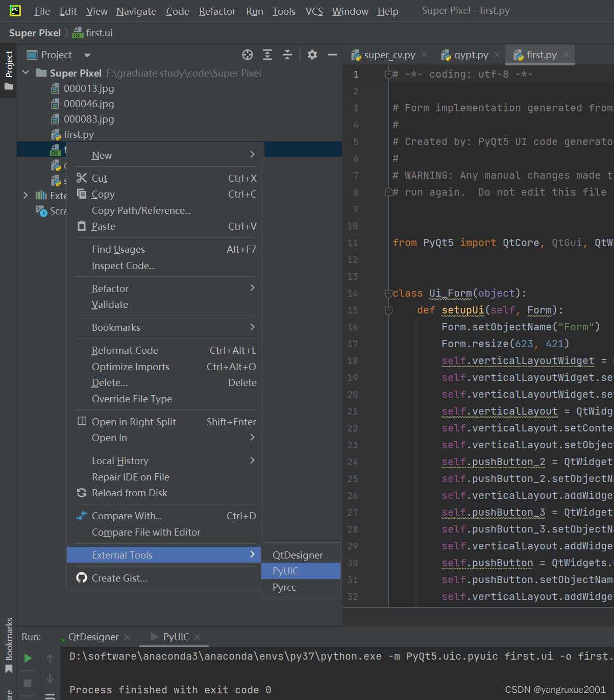Click the setupUi method name in code

(x=462, y=310)
